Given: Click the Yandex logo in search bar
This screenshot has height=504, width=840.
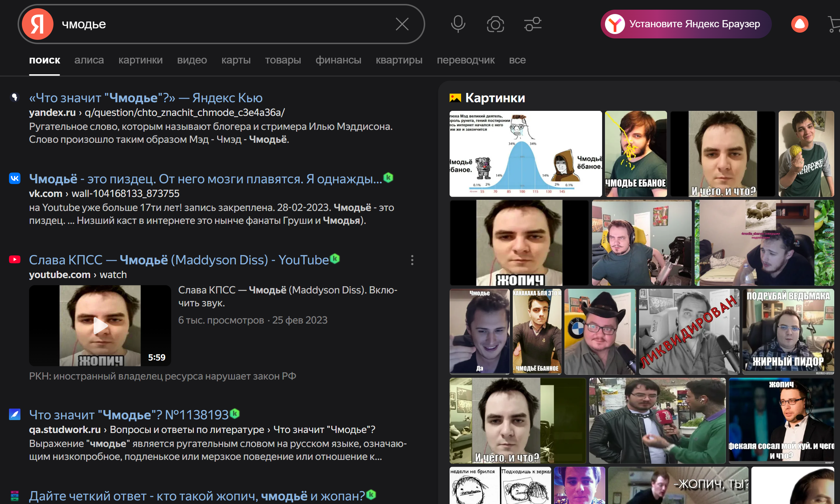Looking at the screenshot, I should (38, 24).
